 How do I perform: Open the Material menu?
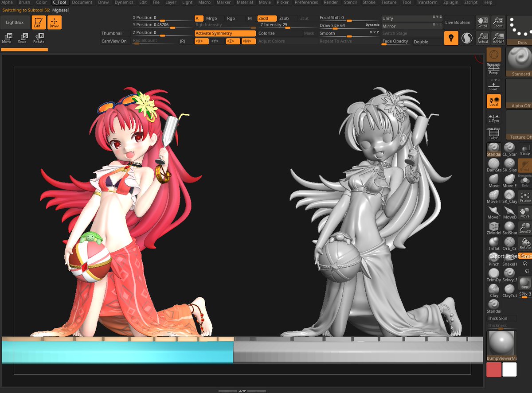245,2
